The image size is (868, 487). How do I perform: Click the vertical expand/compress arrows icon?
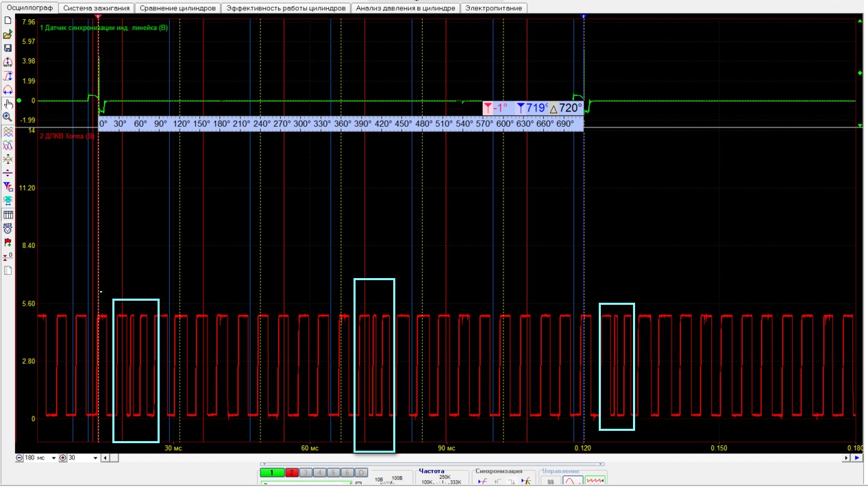click(8, 173)
